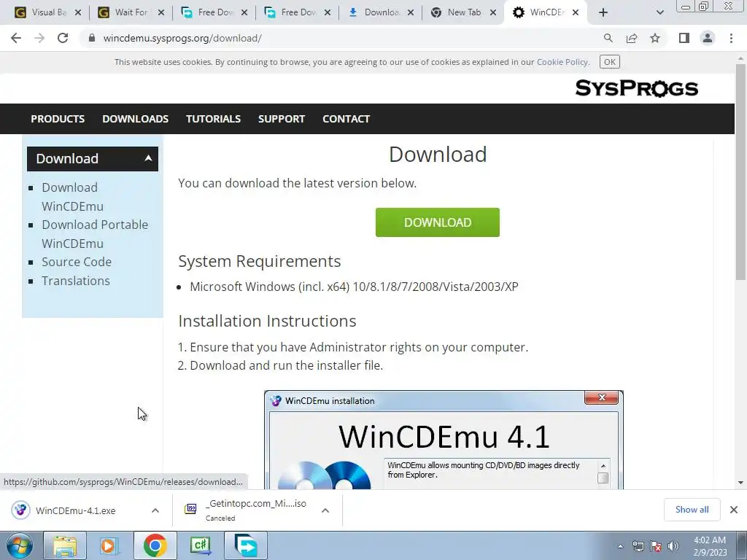The height and width of the screenshot is (560, 747).
Task: Switch to the Wait For tab
Action: (130, 12)
